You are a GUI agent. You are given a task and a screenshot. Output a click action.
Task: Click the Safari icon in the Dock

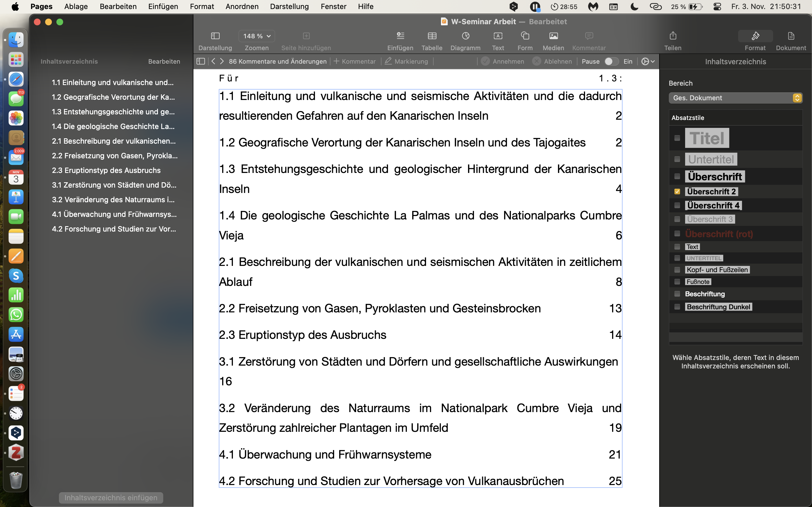pos(16,79)
